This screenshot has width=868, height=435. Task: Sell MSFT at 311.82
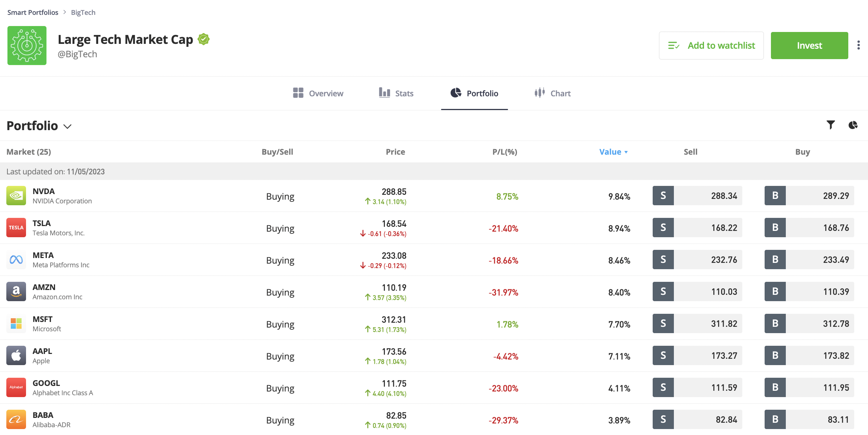[697, 323]
